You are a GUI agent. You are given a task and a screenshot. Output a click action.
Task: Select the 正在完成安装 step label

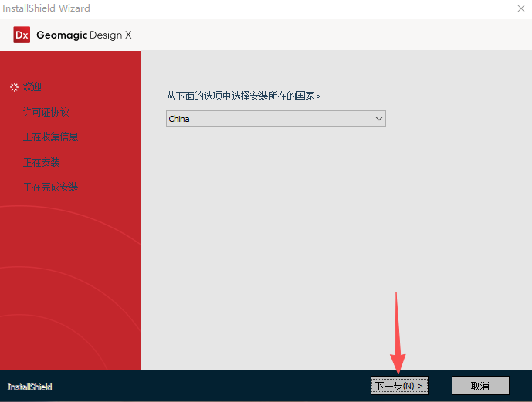[x=50, y=187]
